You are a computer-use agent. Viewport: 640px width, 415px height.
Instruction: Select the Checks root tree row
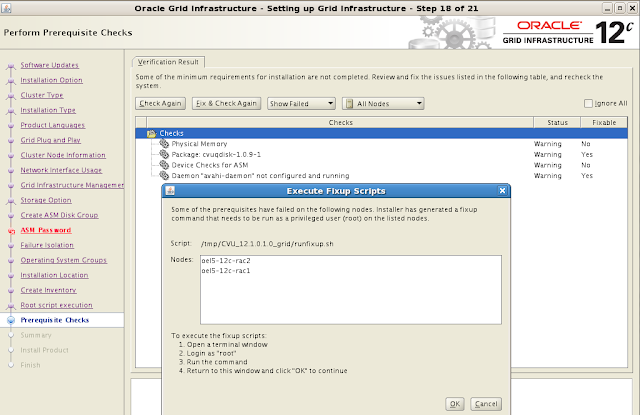[x=381, y=133]
